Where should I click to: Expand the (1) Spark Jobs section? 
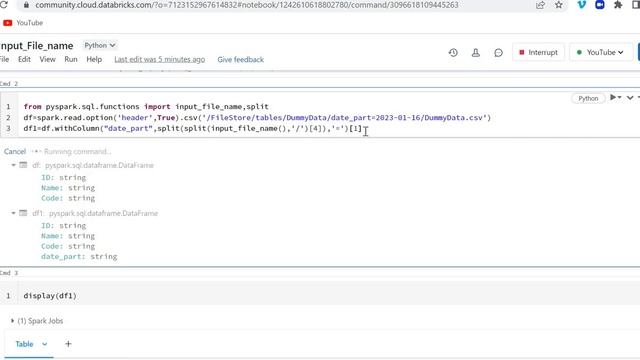[12, 321]
